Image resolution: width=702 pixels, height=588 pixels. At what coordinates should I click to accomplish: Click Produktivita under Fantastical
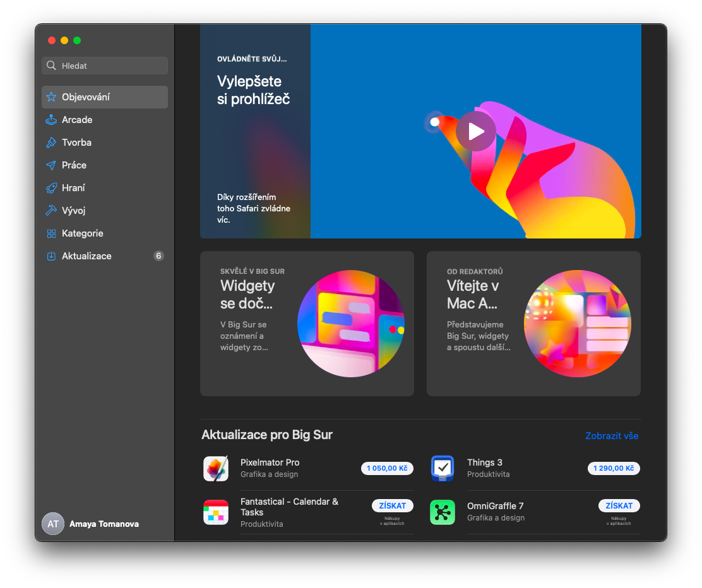[261, 524]
